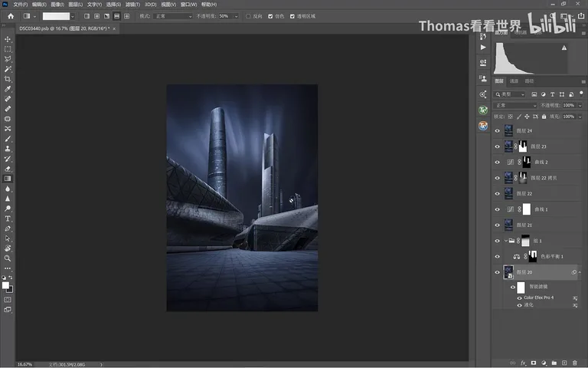This screenshot has width=588, height=368.
Task: Select the Clone Stamp tool
Action: (x=8, y=149)
